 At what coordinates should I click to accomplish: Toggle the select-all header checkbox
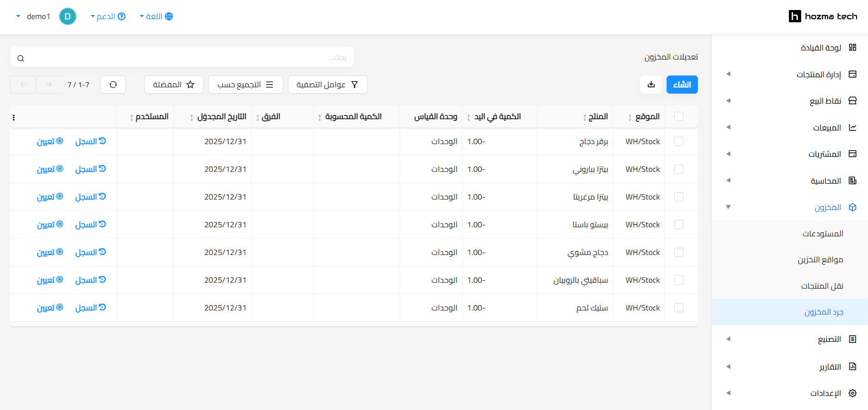point(678,116)
